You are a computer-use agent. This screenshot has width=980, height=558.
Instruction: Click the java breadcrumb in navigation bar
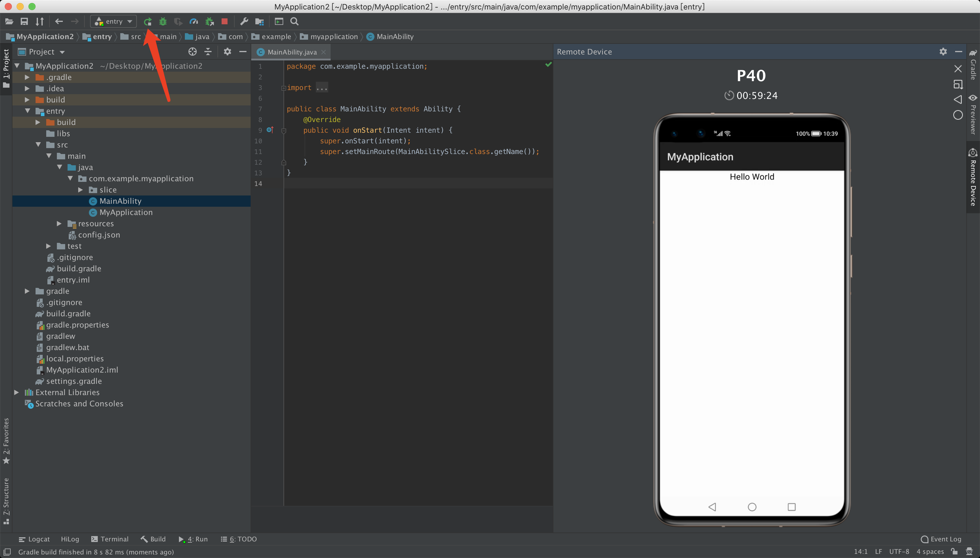(198, 37)
